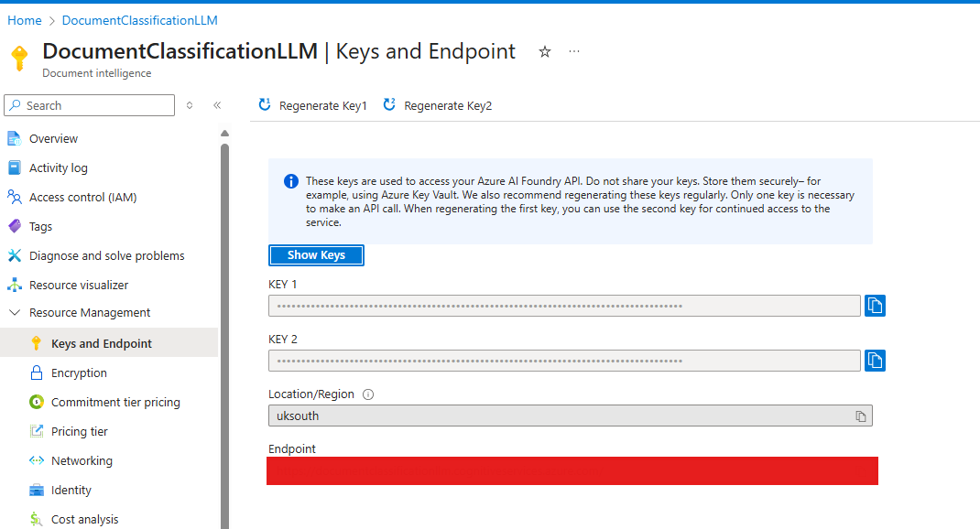Screen dimensions: 980x529
Task: Click the Pricing tier icon
Action: (x=37, y=431)
